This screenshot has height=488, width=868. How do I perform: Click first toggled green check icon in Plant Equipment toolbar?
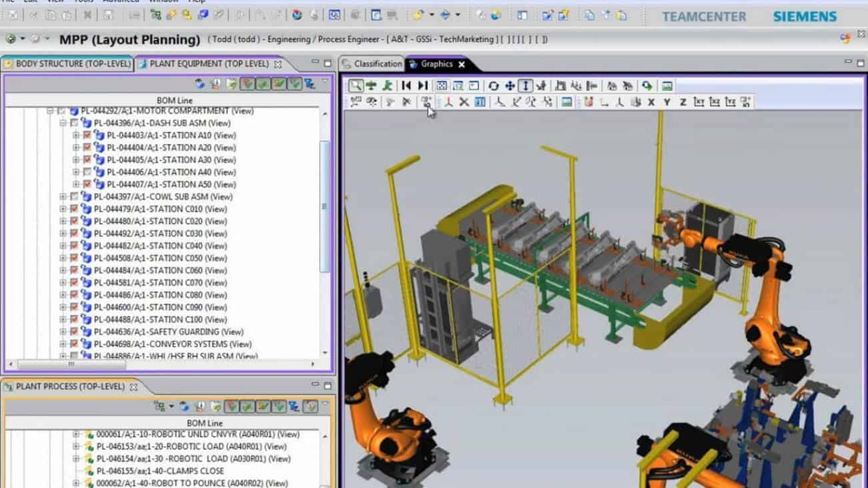(247, 83)
